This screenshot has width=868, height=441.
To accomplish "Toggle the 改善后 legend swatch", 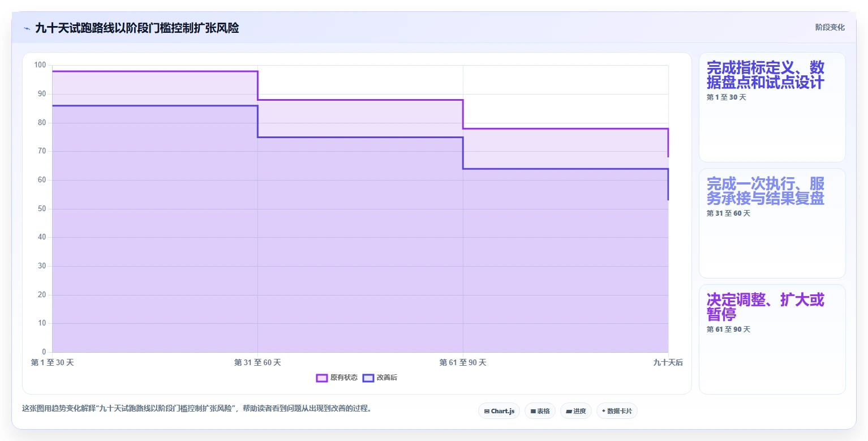I will coord(368,378).
